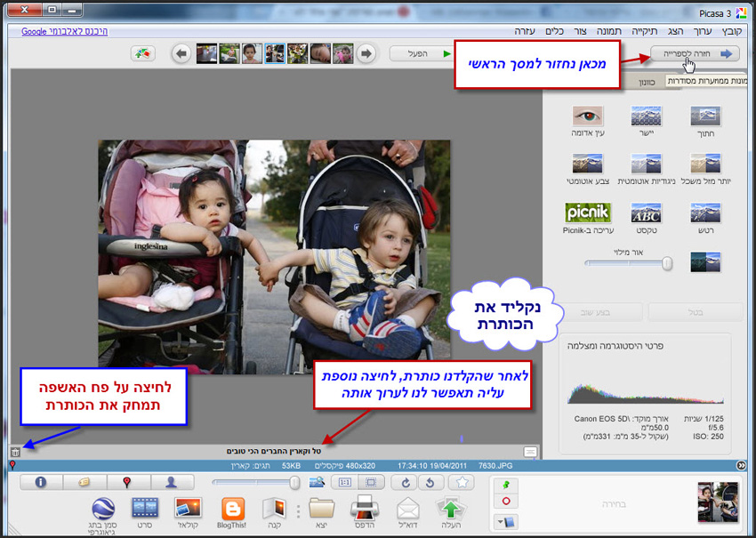This screenshot has width=756, height=538.
Task: Delete the caption with the trash icon
Action: tap(15, 453)
